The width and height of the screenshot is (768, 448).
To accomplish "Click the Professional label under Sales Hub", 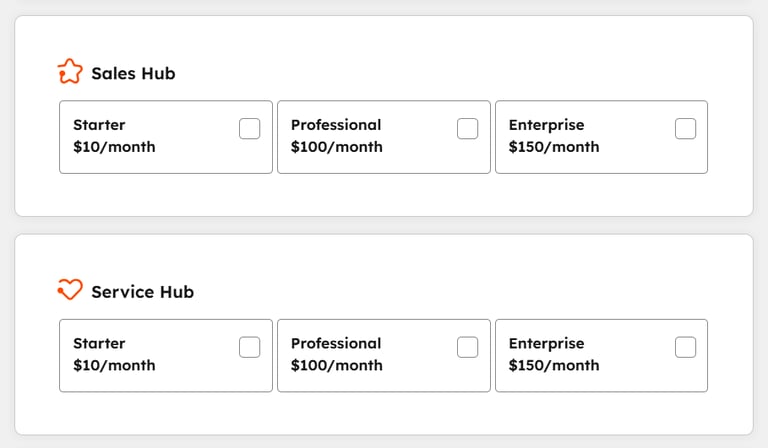I will [x=336, y=125].
